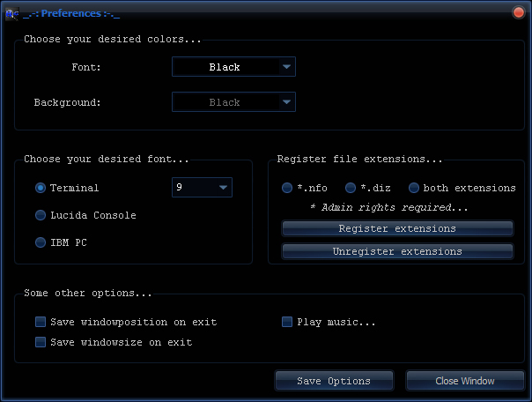Pick the *.diz extension option
The image size is (532, 402).
pos(351,188)
